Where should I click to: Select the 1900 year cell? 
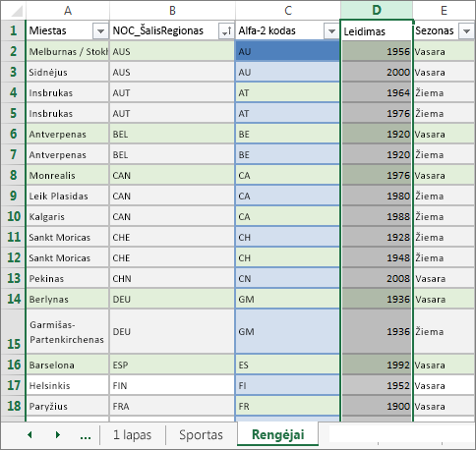point(377,406)
